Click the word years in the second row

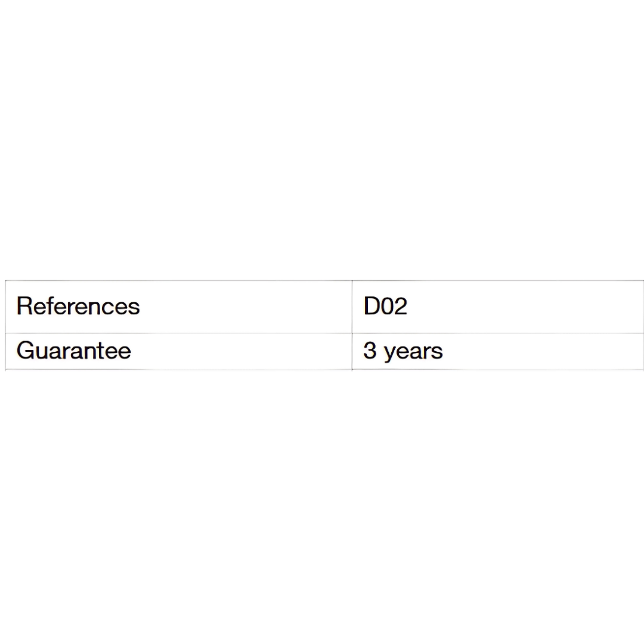pos(413,353)
